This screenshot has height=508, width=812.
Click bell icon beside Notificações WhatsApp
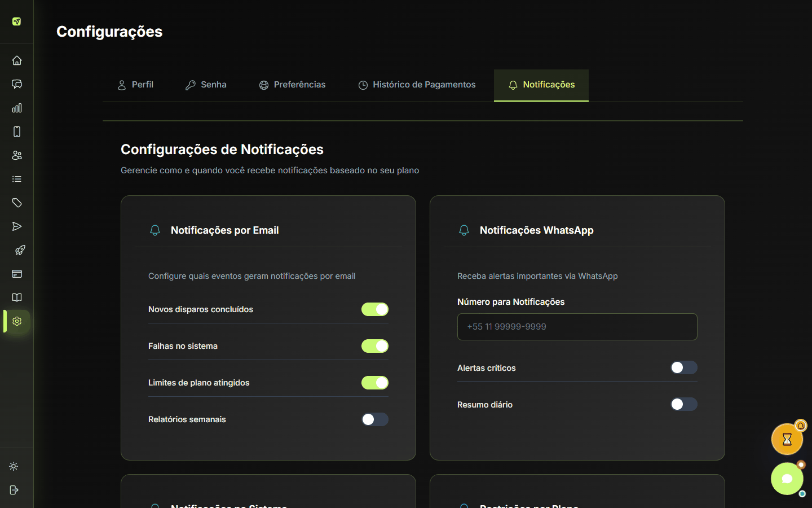[x=464, y=230]
